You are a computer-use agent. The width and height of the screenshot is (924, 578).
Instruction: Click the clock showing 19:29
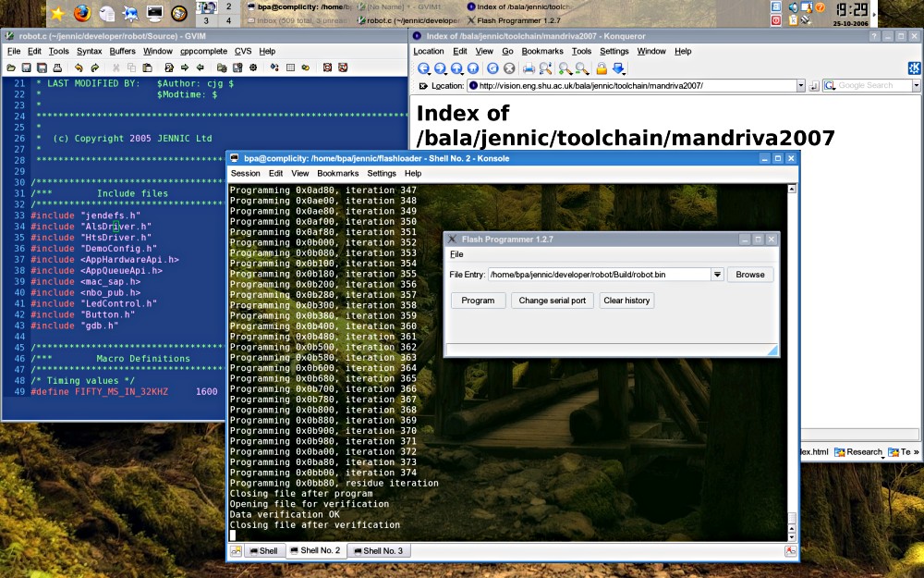pyautogui.click(x=852, y=9)
